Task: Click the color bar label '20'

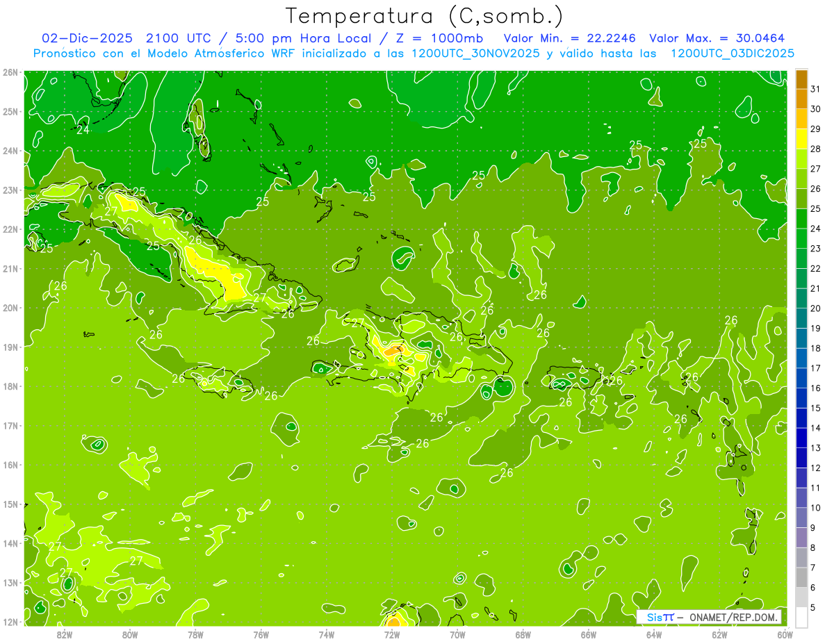Action: coord(816,308)
